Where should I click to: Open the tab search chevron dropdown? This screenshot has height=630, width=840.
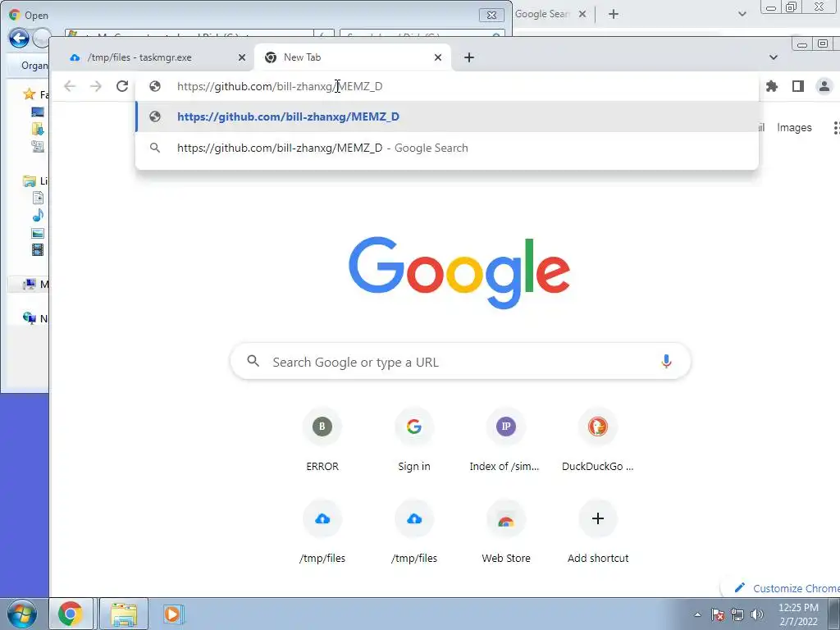[773, 57]
